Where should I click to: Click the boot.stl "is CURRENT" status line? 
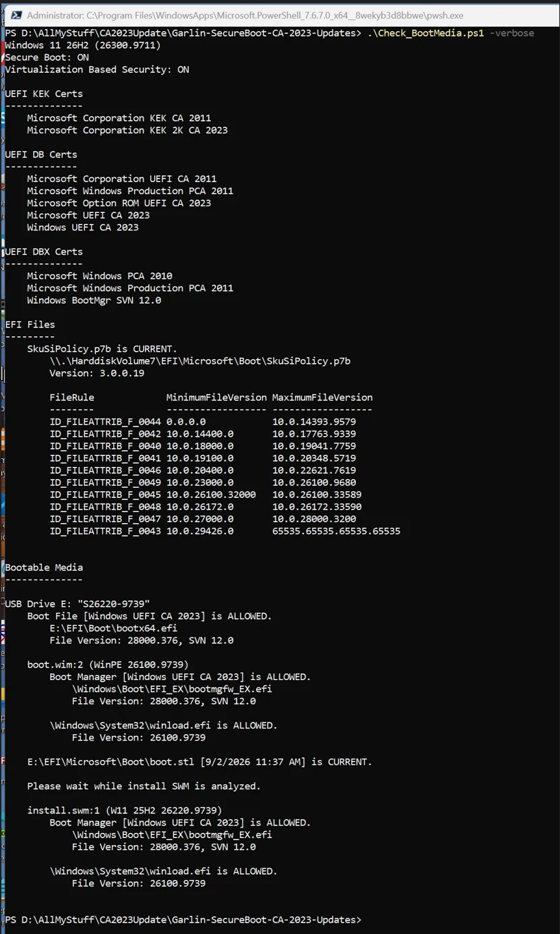pyautogui.click(x=199, y=761)
